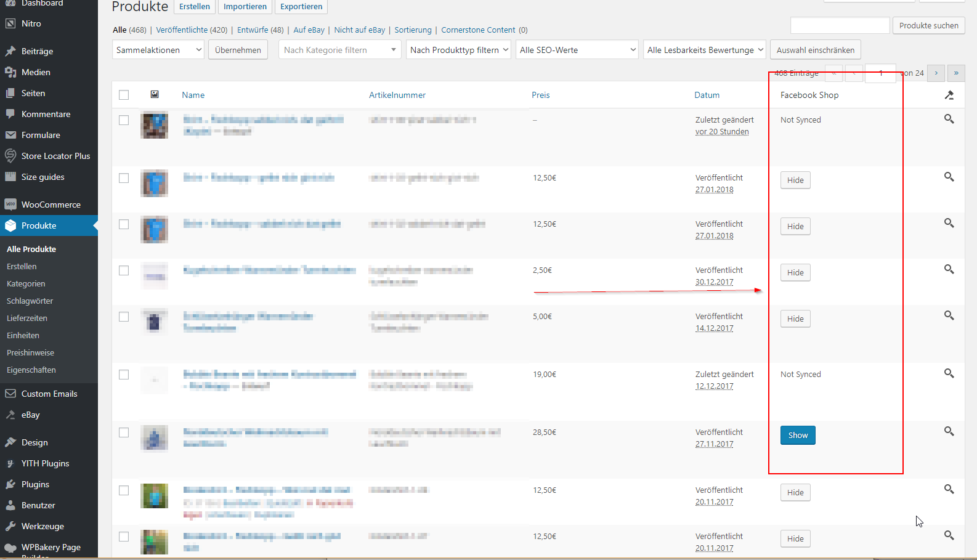Open Kommentare via its speech bubble icon

click(x=10, y=114)
